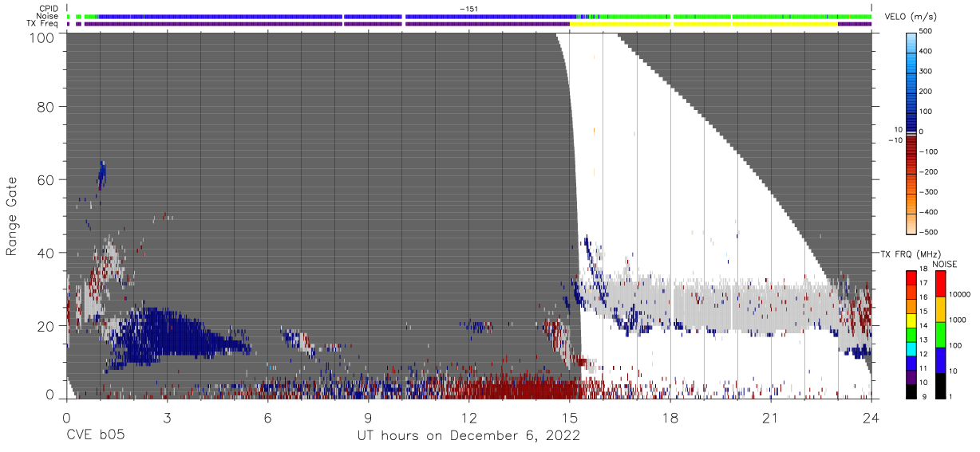980x452 pixels.
Task: Click the Noise row label at top
Action: (x=47, y=16)
